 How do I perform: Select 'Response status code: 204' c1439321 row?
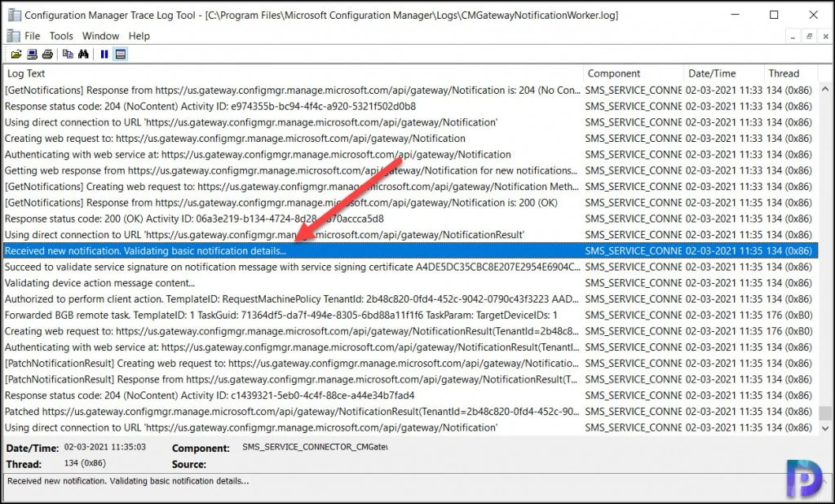[411, 396]
